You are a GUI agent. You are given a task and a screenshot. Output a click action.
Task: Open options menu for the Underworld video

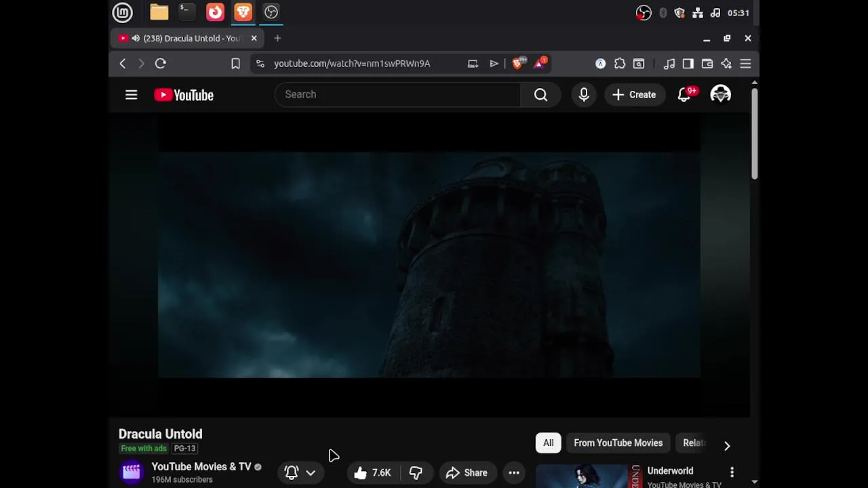tap(732, 472)
